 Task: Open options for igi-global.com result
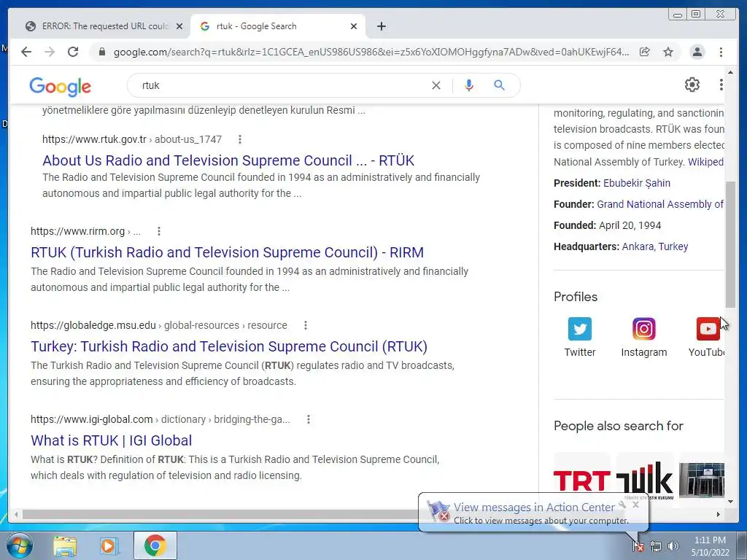[309, 419]
